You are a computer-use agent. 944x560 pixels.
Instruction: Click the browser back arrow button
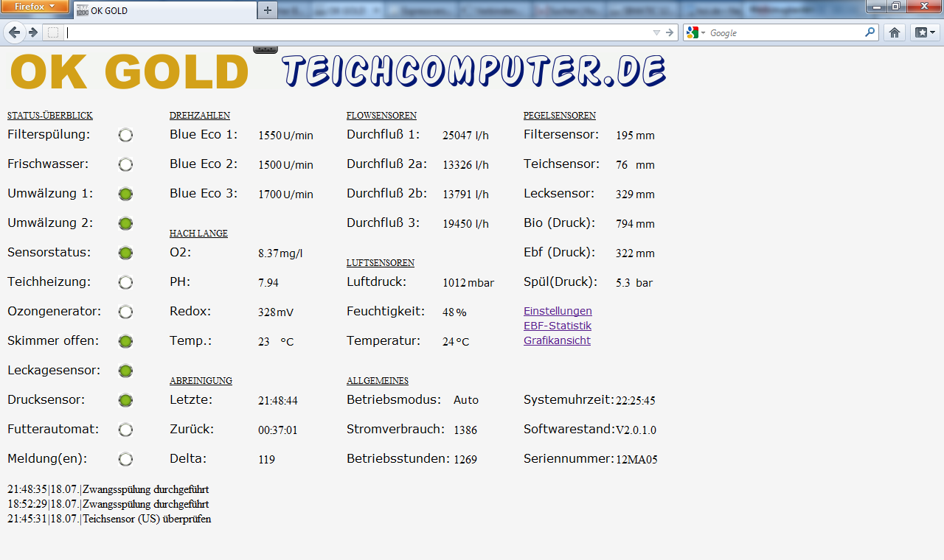15,32
